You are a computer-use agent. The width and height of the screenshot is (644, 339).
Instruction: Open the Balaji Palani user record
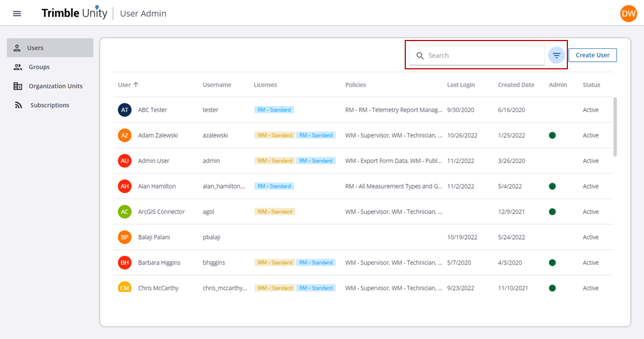(154, 237)
